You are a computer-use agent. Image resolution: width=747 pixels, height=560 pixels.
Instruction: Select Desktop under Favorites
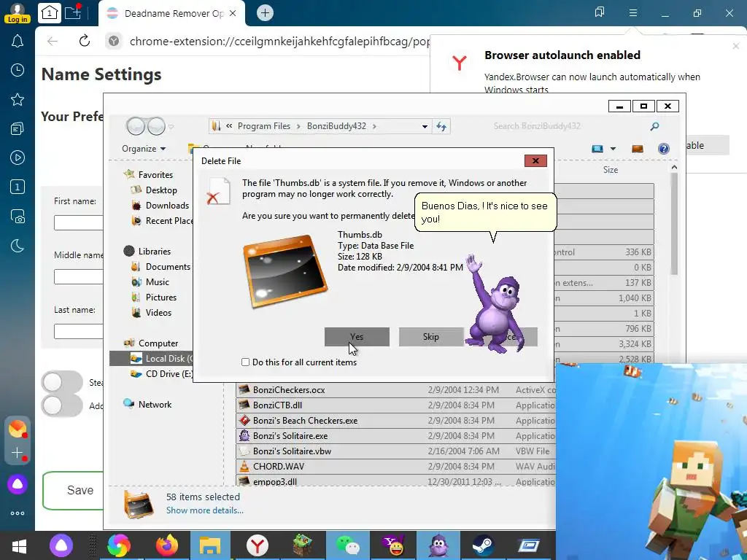(x=161, y=190)
